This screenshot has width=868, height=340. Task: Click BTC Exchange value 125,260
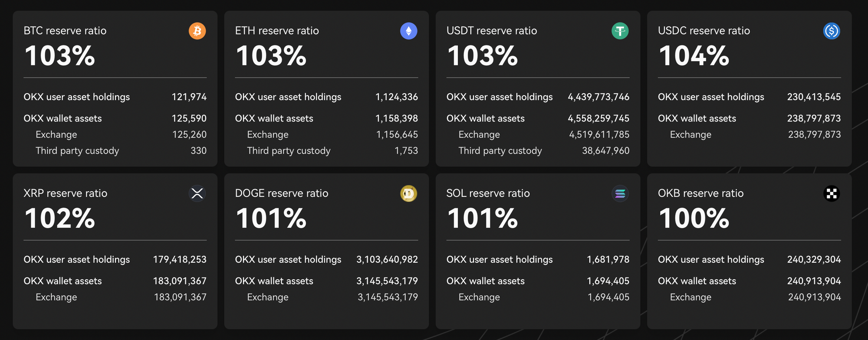point(189,134)
